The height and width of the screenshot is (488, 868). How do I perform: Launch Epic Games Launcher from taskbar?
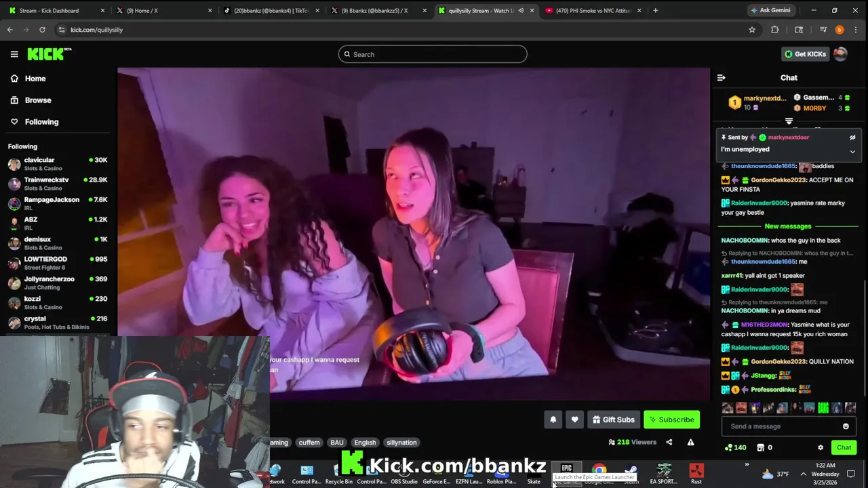[567, 473]
